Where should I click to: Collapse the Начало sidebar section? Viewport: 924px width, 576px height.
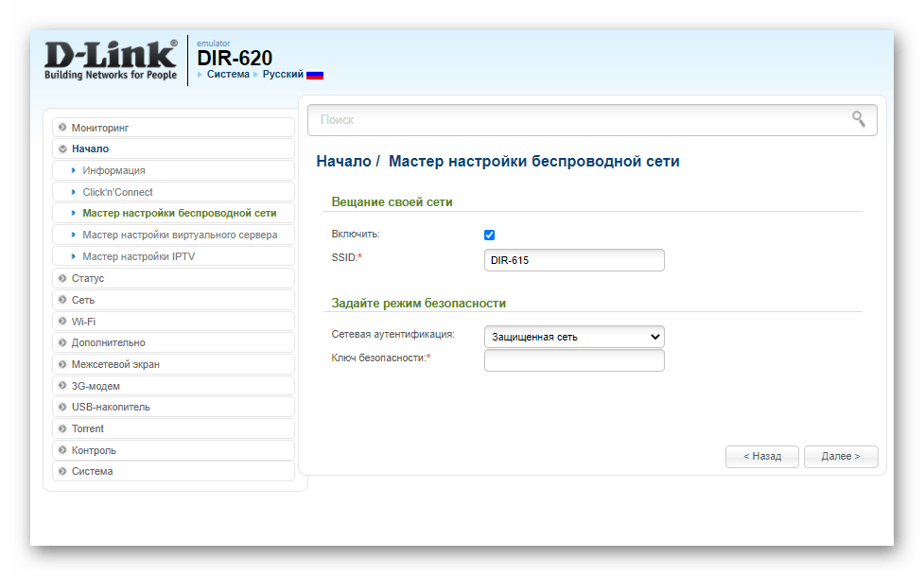(x=90, y=149)
